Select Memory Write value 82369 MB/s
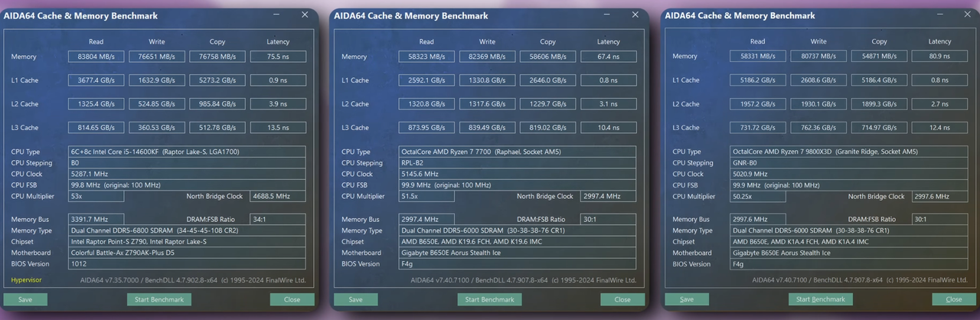This screenshot has width=980, height=320. [x=488, y=57]
